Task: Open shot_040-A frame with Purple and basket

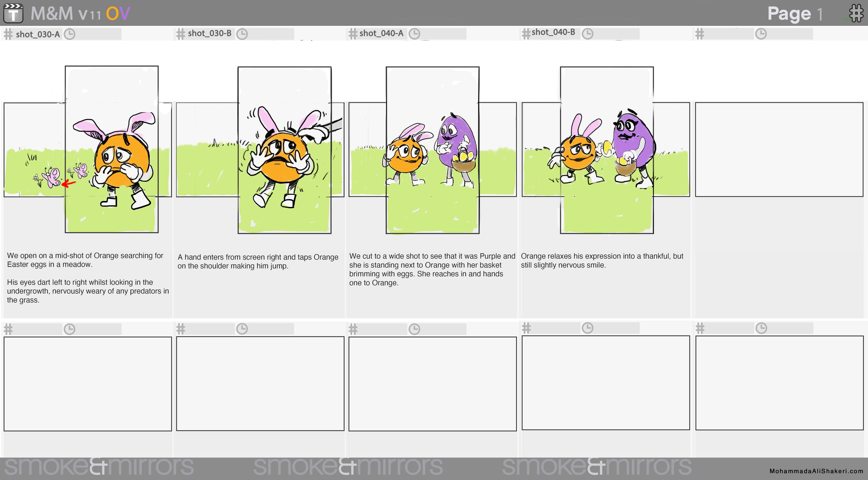Action: coord(433,150)
